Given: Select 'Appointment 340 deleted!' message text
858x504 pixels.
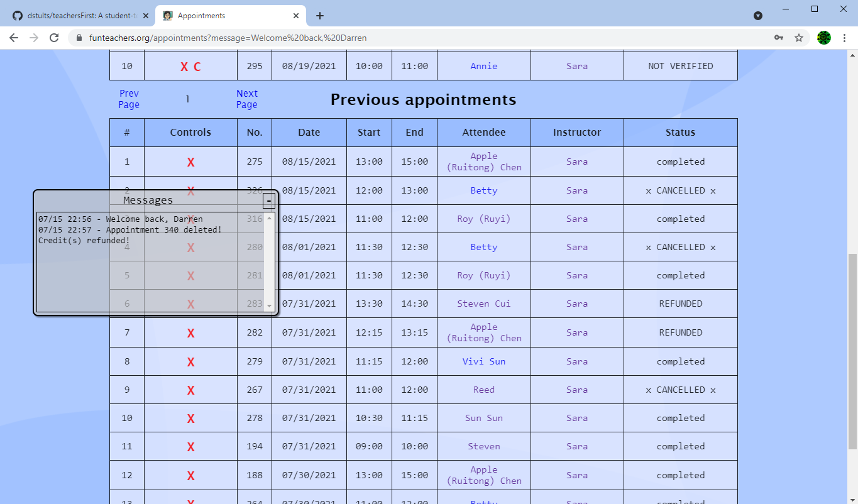Looking at the screenshot, I should point(163,230).
